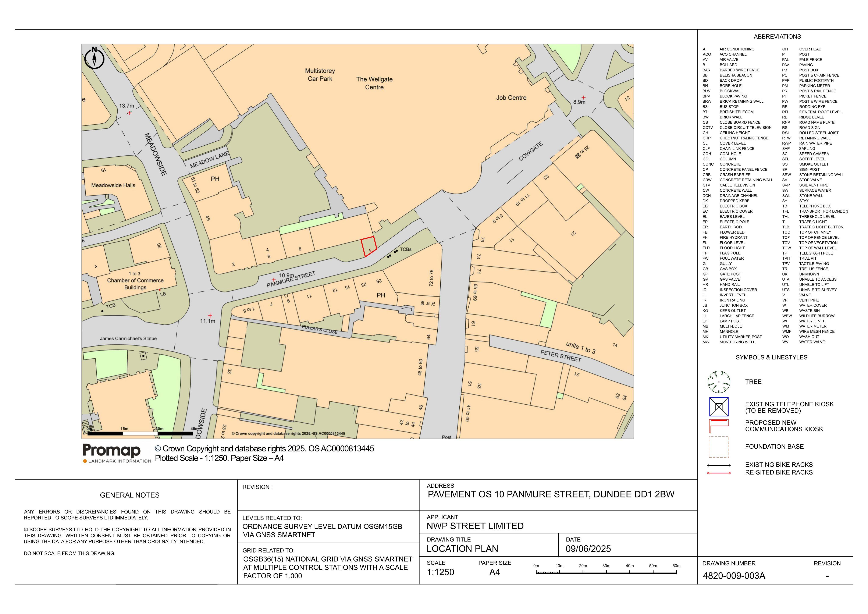The height and width of the screenshot is (614, 868).
Task: Click the foundation base dashed square symbol
Action: point(719,447)
